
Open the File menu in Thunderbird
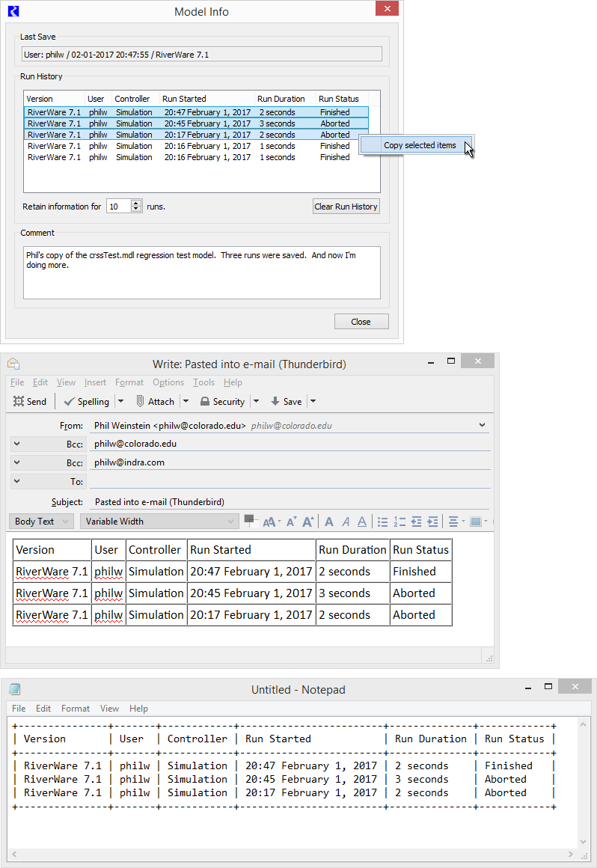tap(17, 382)
